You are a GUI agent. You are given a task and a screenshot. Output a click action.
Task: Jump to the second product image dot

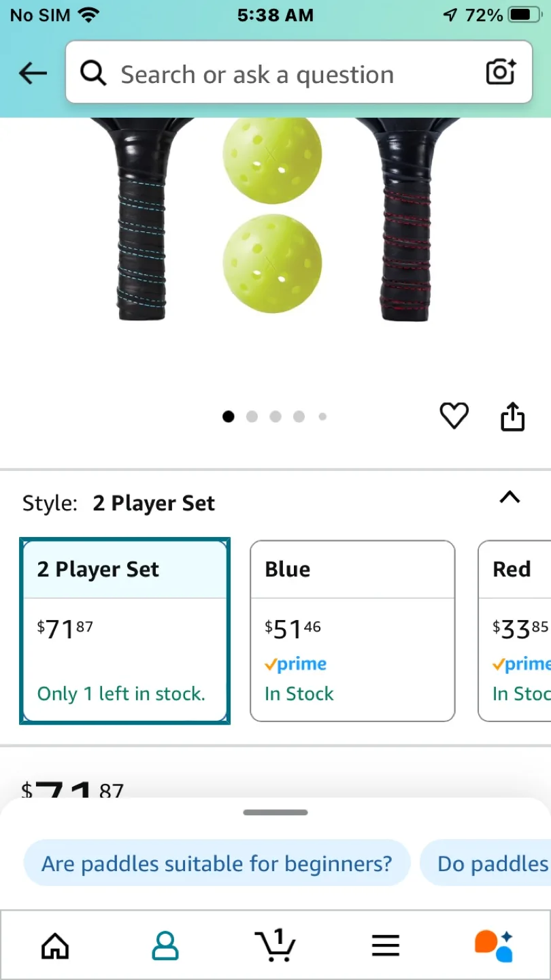(252, 416)
